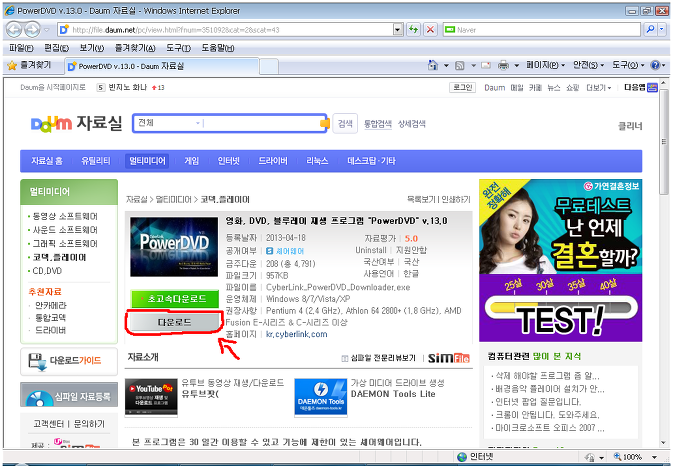Click the magnifier search icon beside Naver box
This screenshot has width=673, height=466.
point(651,30)
